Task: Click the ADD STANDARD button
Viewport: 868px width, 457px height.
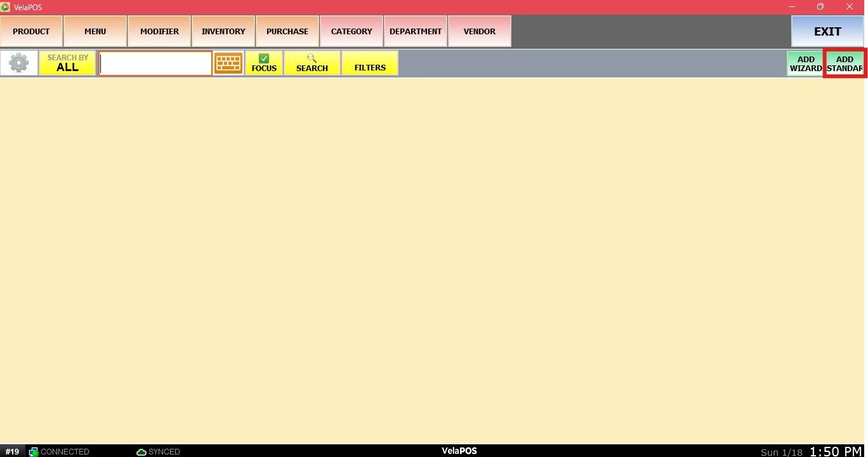Action: [x=845, y=63]
